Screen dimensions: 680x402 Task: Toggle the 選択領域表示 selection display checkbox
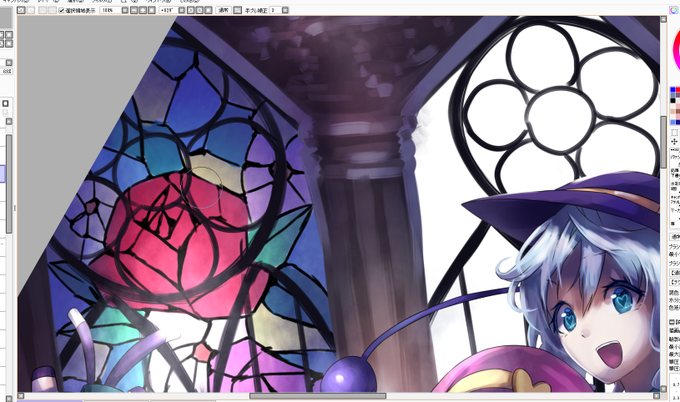(61, 10)
